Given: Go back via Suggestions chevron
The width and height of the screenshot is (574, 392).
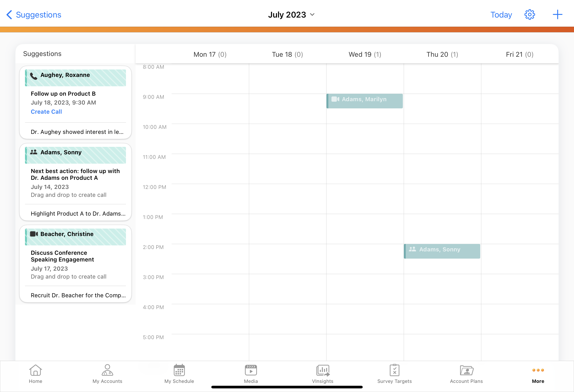Looking at the screenshot, I should 9,15.
